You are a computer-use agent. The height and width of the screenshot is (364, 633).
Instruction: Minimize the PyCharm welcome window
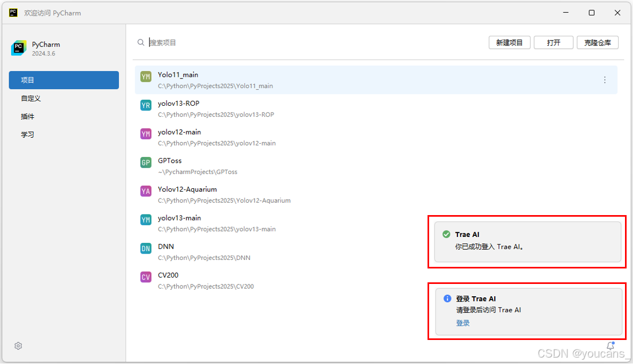tap(566, 12)
